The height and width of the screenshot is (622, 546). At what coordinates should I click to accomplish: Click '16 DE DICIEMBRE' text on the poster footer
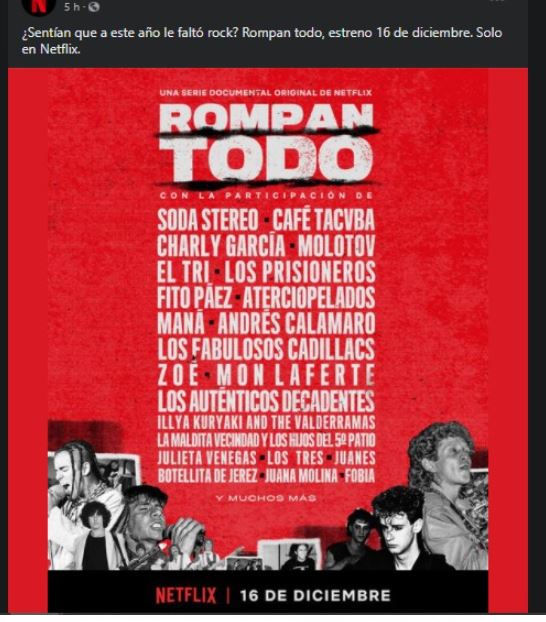point(316,595)
